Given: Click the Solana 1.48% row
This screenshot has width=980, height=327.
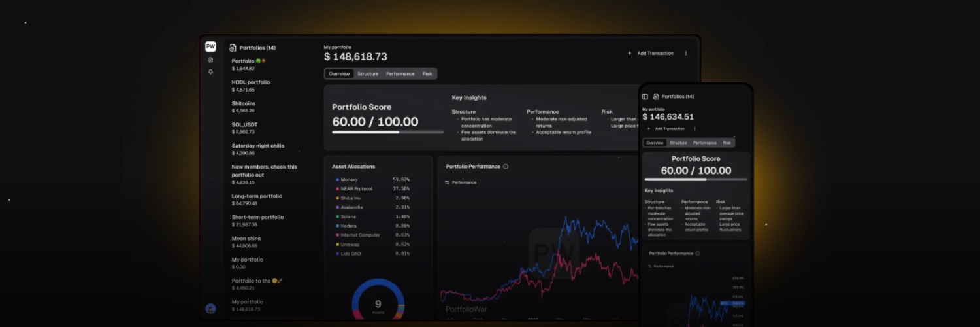Looking at the screenshot, I should coord(372,216).
